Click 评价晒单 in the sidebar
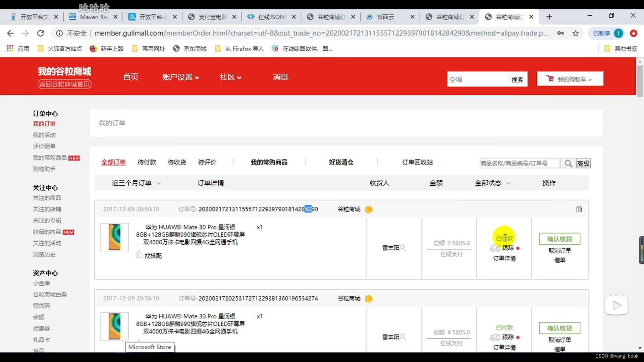The height and width of the screenshot is (362, 644). point(44,146)
